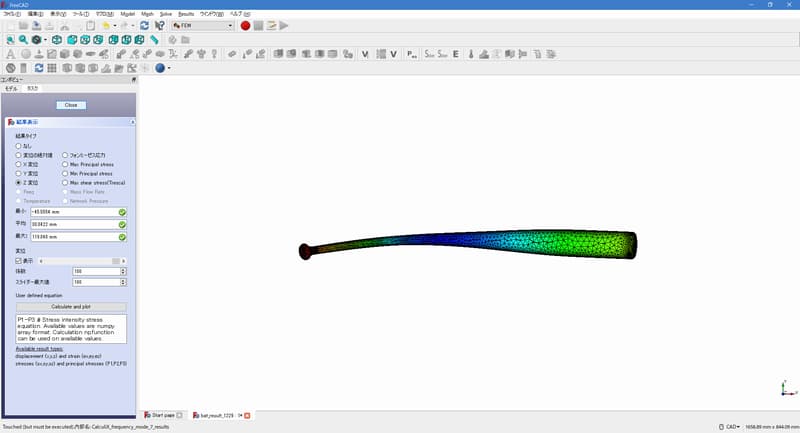Click the Measure distance ruler icon
Viewport: 800px width, 433px height.
tap(154, 40)
